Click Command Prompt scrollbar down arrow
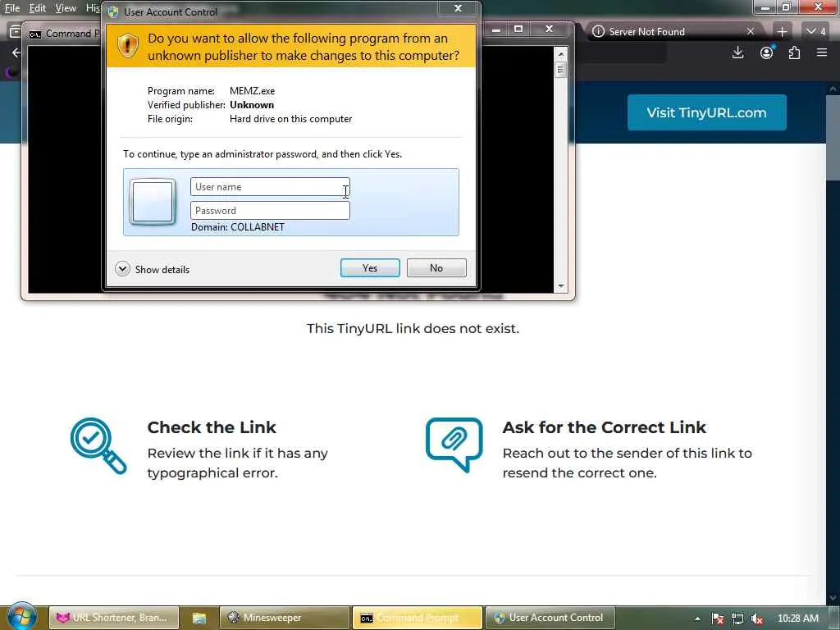Viewport: 840px width, 630px height. click(561, 286)
